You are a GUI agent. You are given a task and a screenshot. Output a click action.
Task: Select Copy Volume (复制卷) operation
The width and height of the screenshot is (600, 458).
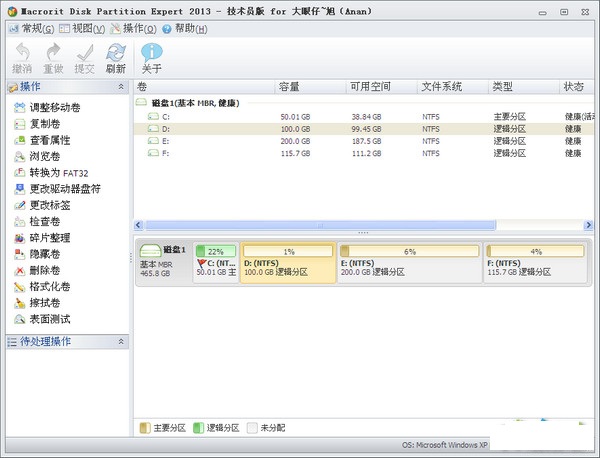[x=37, y=124]
